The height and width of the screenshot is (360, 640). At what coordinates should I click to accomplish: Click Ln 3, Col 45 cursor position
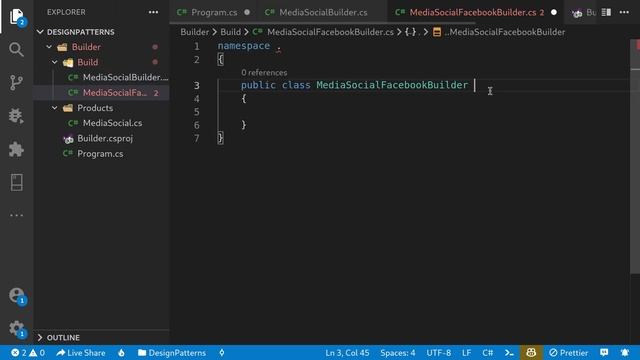(347, 353)
